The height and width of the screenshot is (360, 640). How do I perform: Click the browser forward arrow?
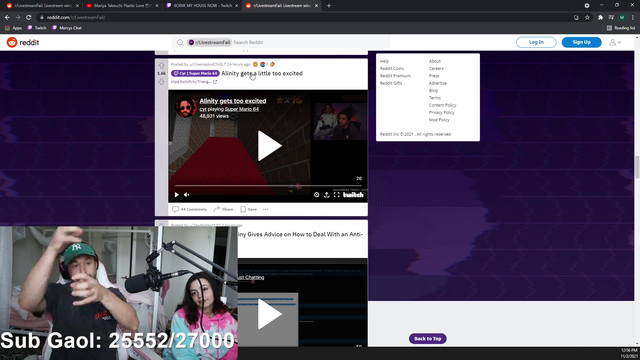coord(18,18)
